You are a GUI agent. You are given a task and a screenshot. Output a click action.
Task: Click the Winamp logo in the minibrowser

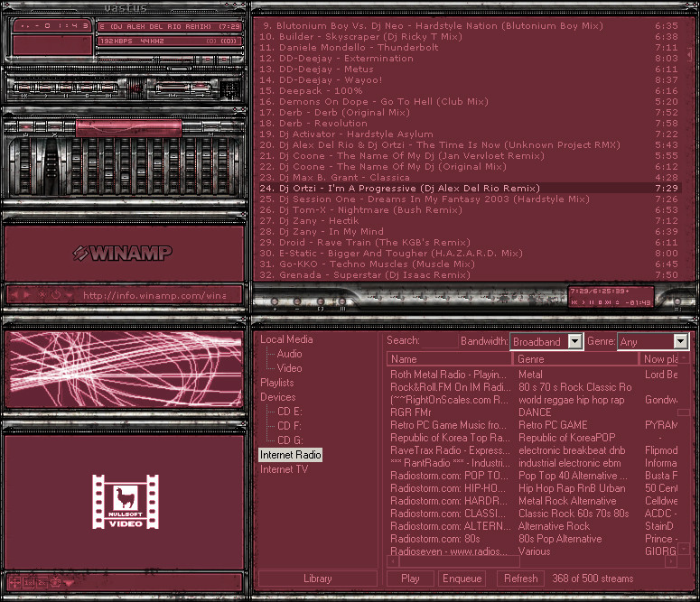122,253
